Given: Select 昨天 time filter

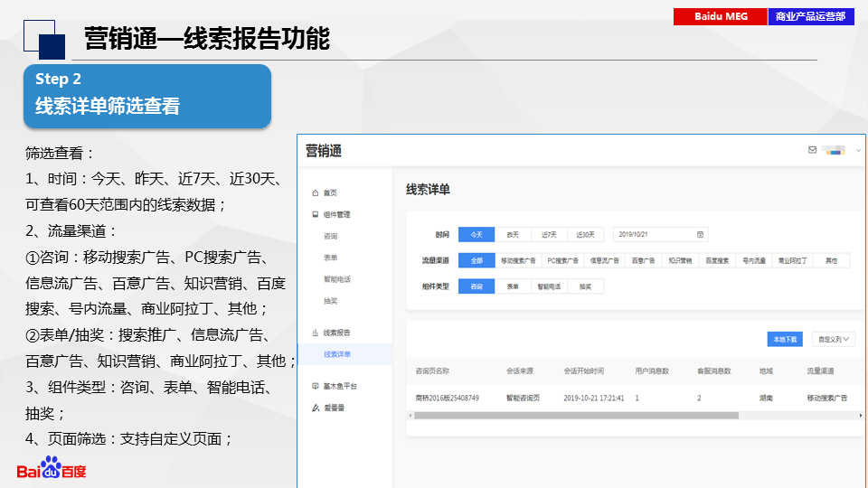Looking at the screenshot, I should tap(513, 235).
